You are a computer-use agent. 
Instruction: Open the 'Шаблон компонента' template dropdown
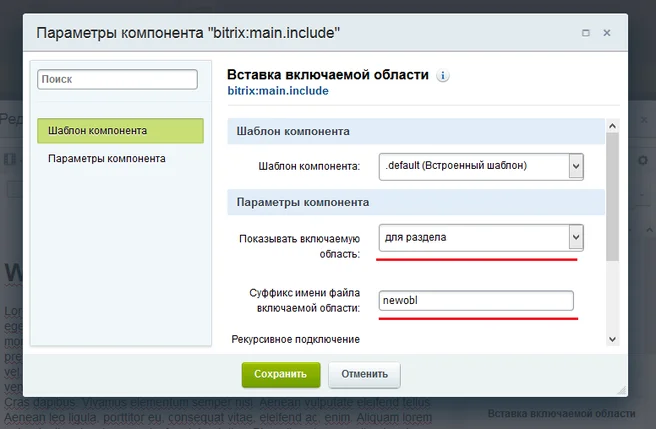tap(575, 165)
